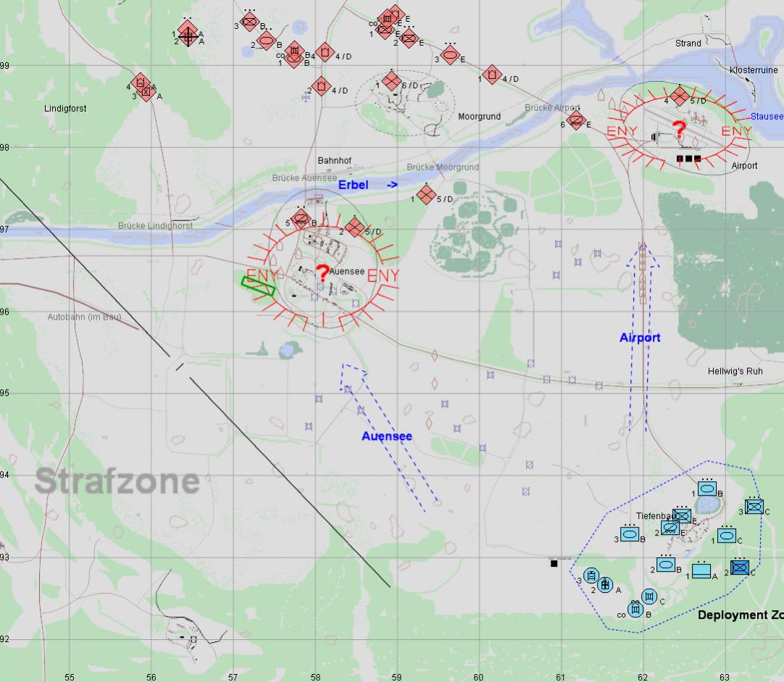The height and width of the screenshot is (682, 784).
Task: Select blue circular unit labeled C
Action: [649, 596]
